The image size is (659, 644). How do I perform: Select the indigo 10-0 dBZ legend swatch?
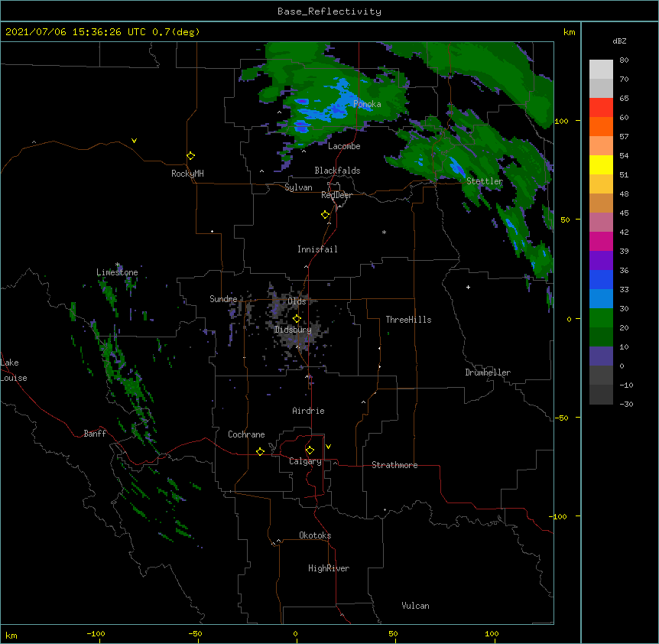point(601,356)
